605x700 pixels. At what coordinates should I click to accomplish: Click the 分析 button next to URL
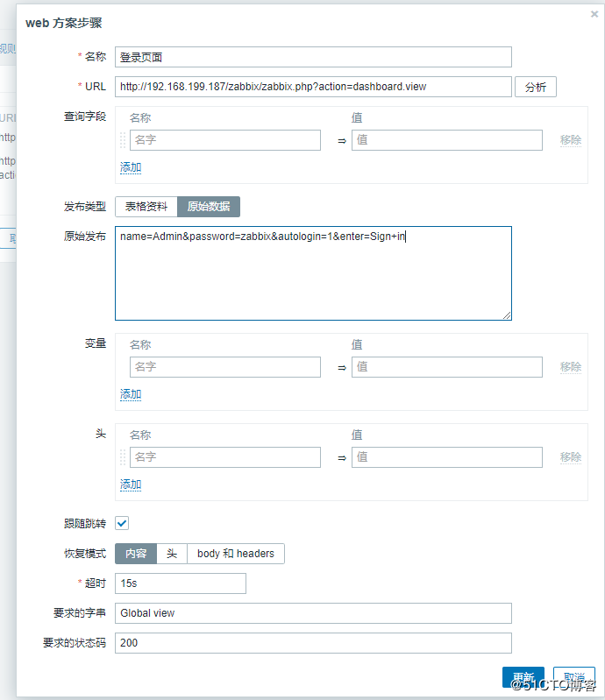pos(535,87)
